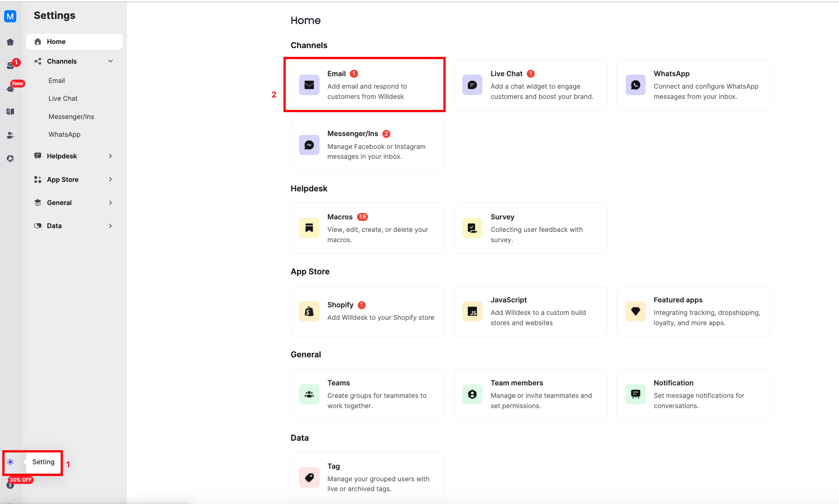The image size is (839, 504).
Task: Click the Teams card group icon
Action: (x=309, y=394)
